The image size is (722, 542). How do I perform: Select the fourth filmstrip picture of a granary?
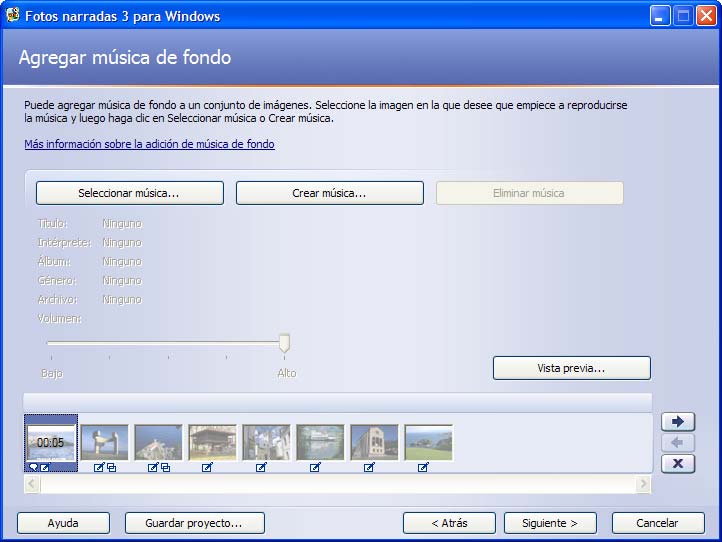coord(212,443)
